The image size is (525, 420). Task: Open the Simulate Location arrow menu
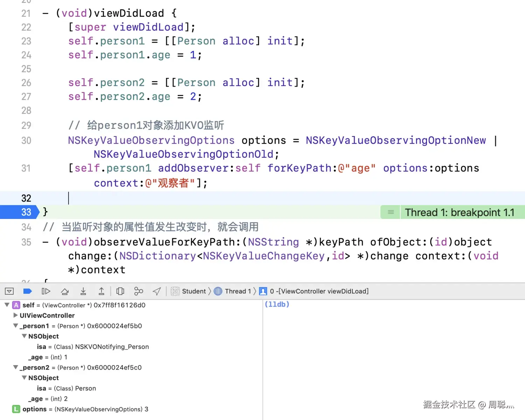click(x=157, y=291)
